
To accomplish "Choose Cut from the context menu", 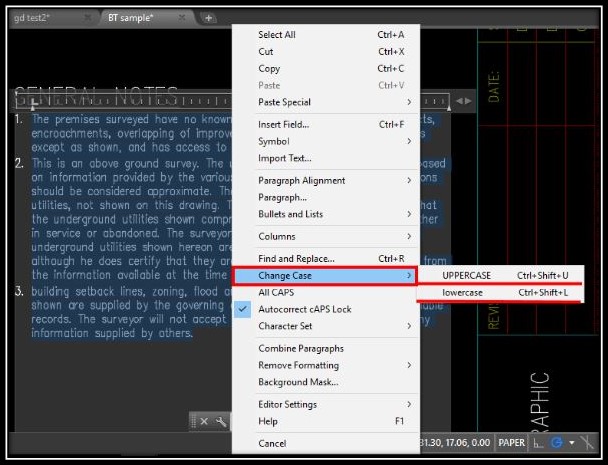I will (326, 52).
